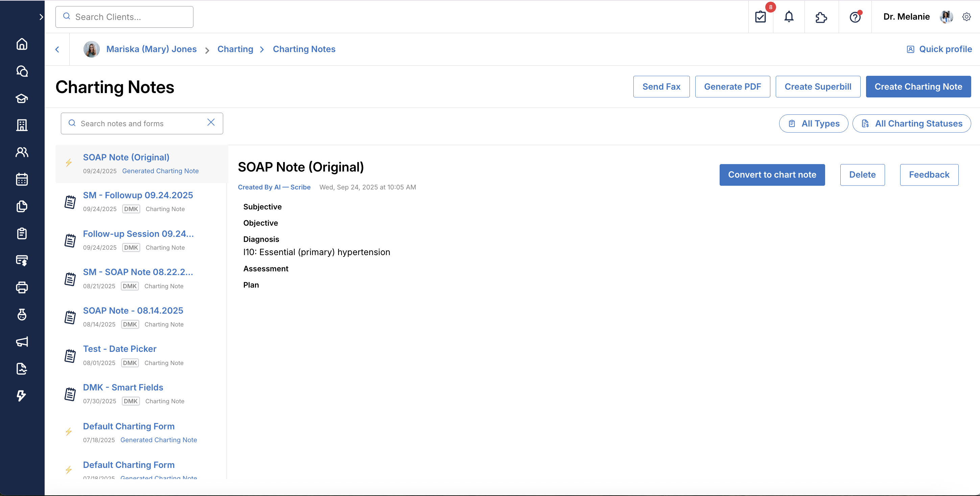This screenshot has height=496, width=980.
Task: Click Convert to chart note button
Action: (x=772, y=175)
